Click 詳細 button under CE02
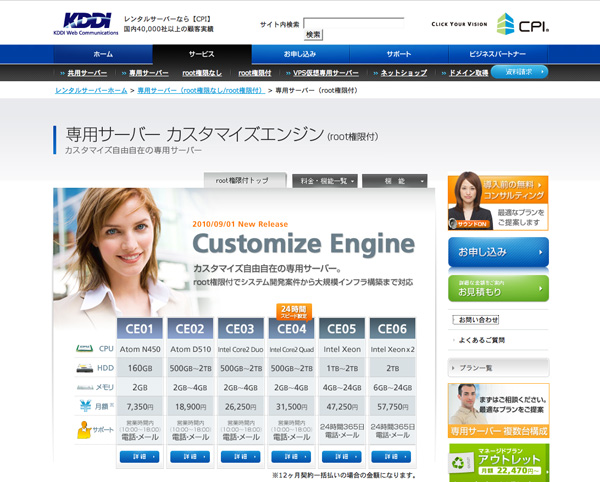The image size is (600, 482). click(x=190, y=456)
